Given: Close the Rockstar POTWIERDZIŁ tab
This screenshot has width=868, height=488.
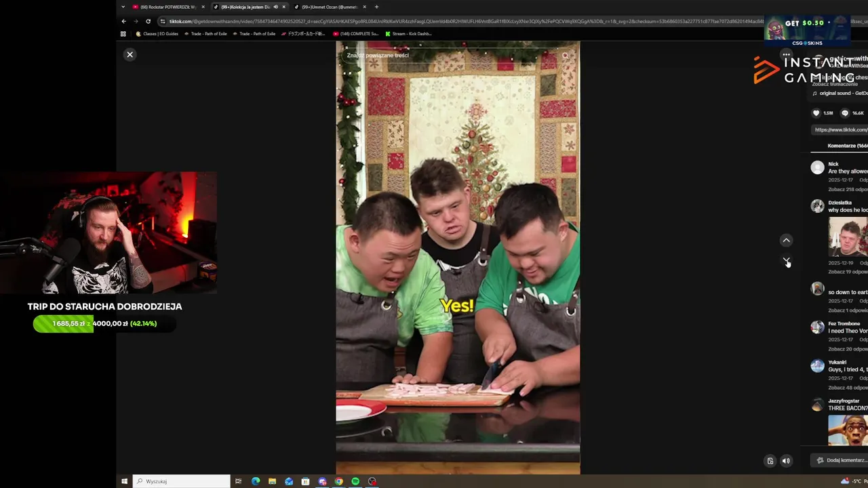Looking at the screenshot, I should (x=203, y=7).
